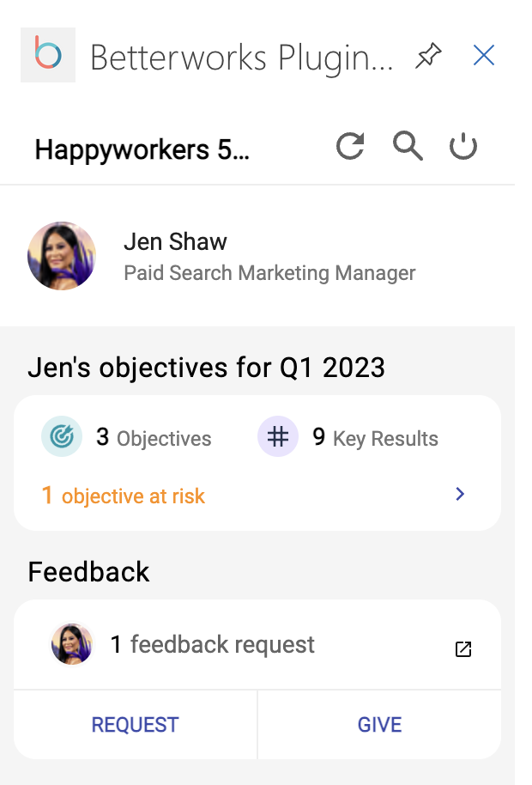Pin the Betterworks plugin panel
Image resolution: width=532 pixels, height=785 pixels.
tap(428, 56)
